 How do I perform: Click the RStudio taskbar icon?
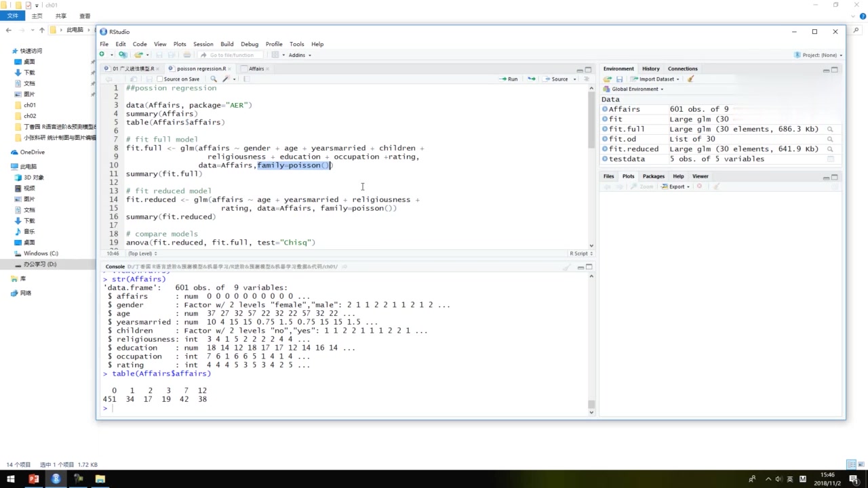tap(56, 479)
